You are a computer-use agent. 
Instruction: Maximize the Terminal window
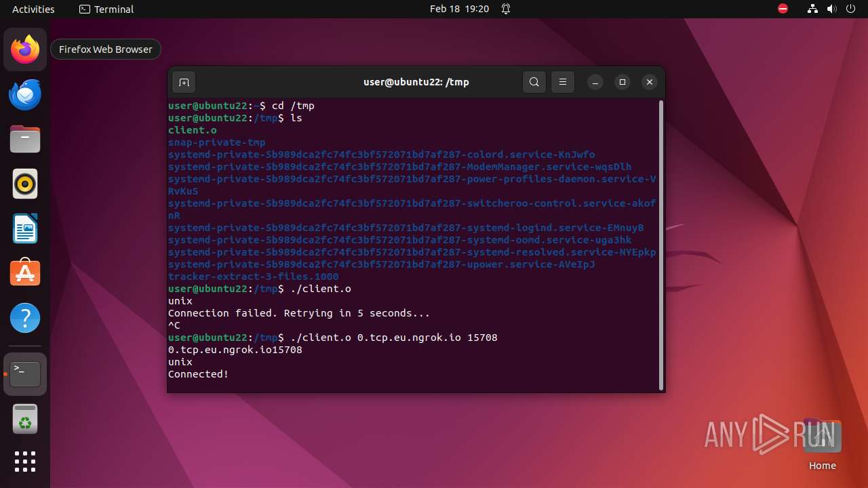(x=623, y=82)
